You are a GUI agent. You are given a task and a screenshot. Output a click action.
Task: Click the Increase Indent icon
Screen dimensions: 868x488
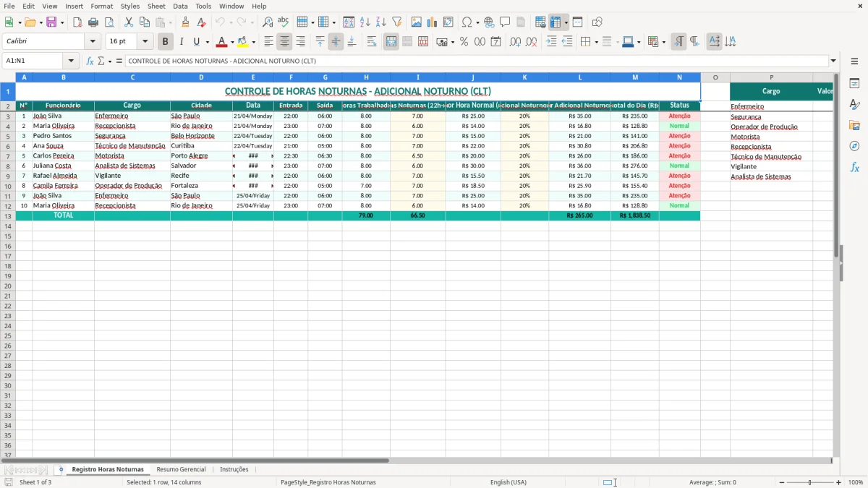point(551,42)
